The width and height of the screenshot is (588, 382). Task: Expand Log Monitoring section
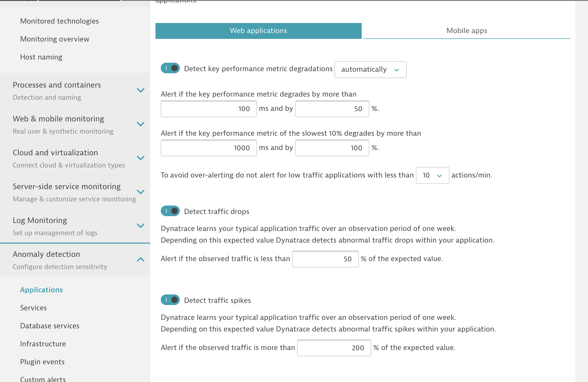click(75, 226)
